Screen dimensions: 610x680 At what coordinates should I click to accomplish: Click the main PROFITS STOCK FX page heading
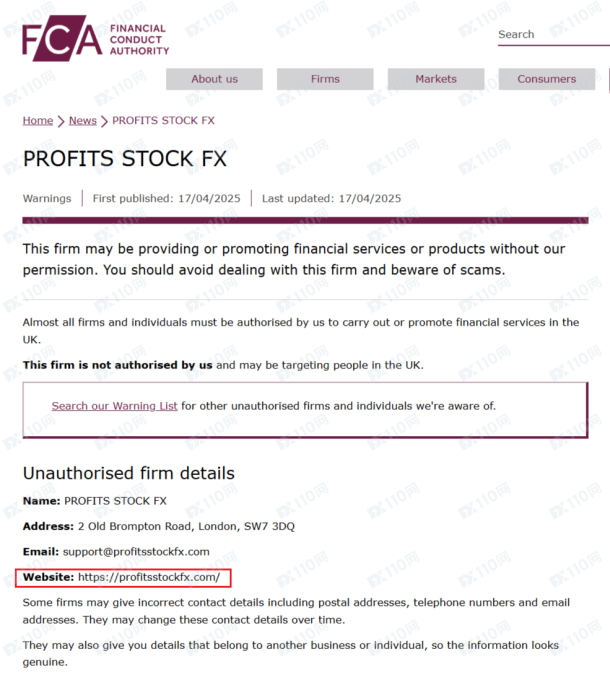point(125,160)
